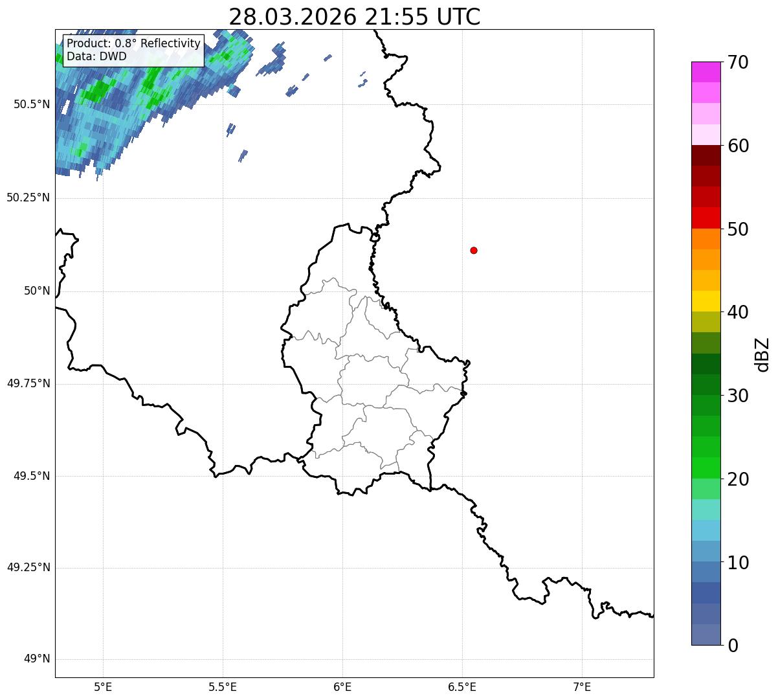This screenshot has height=700, width=778.
Task: Click the 5.5°E longitude label
Action: (223, 686)
